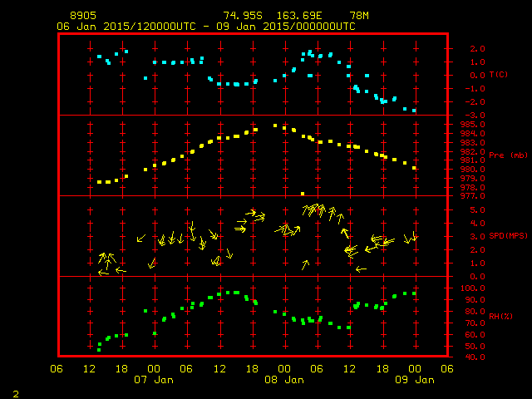This screenshot has height=399, width=532.
Task: Click the 09 Jan date label
Action: point(415,380)
